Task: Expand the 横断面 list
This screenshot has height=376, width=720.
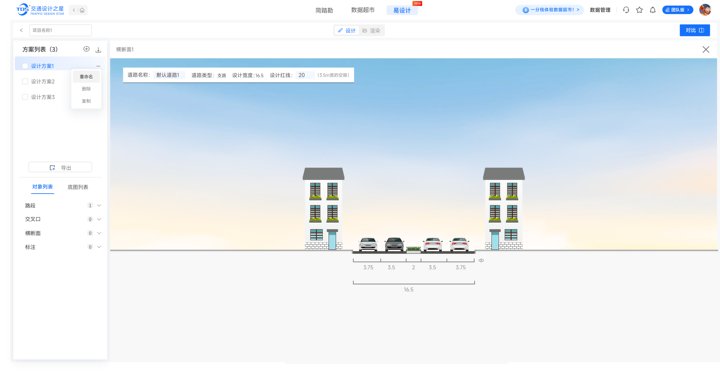Action: (x=99, y=233)
